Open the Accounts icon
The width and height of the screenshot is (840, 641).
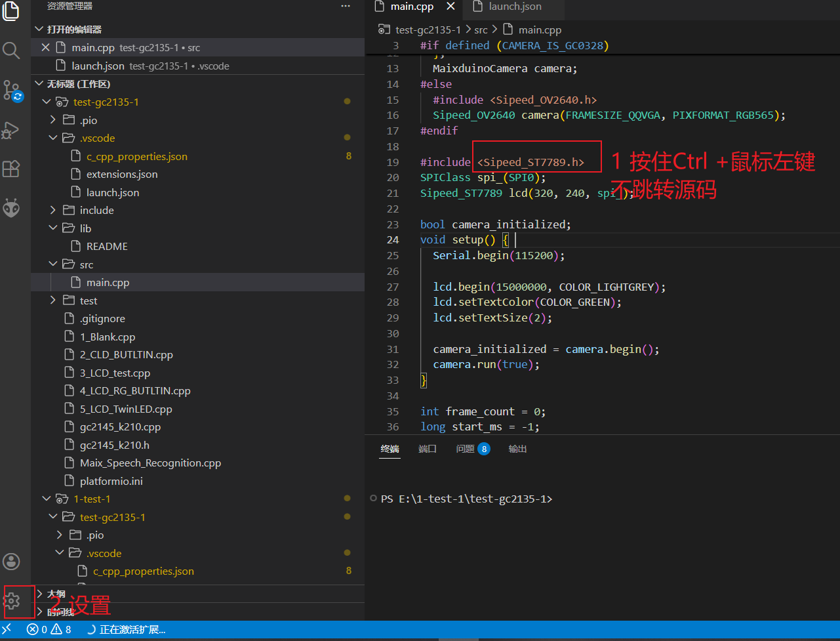point(11,561)
